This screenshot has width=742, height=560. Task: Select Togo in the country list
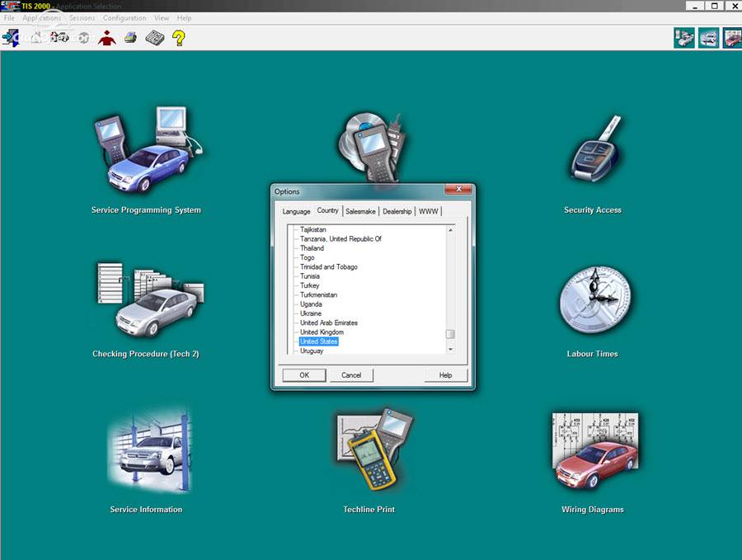[308, 257]
